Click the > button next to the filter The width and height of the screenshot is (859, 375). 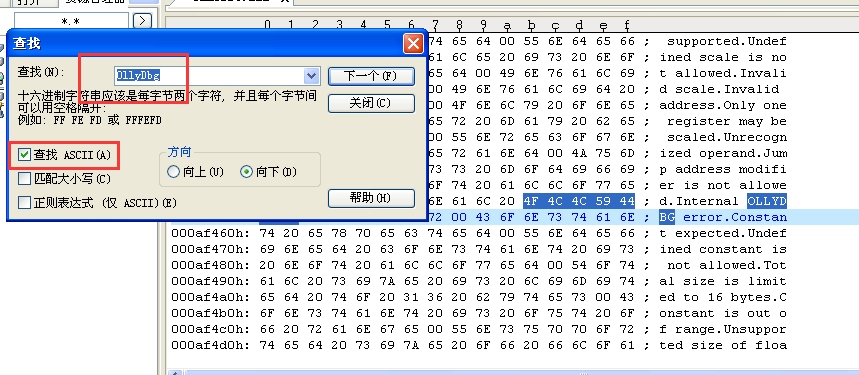pyautogui.click(x=142, y=21)
